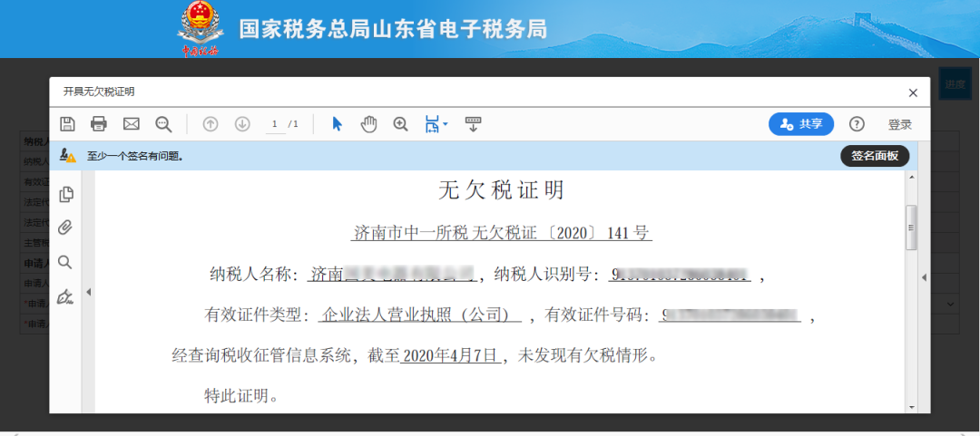The width and height of the screenshot is (980, 436).
Task: Open the sidebar signatures pen panel
Action: pyautogui.click(x=65, y=296)
